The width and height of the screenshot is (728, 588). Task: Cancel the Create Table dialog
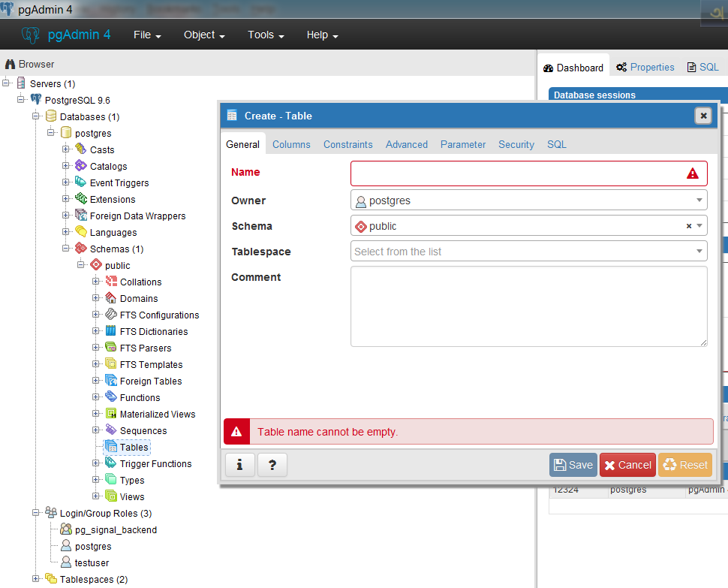click(x=627, y=465)
